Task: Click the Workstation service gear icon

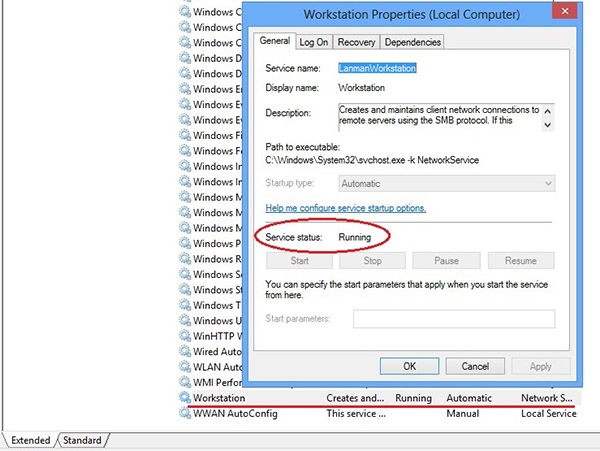Action: [184, 398]
